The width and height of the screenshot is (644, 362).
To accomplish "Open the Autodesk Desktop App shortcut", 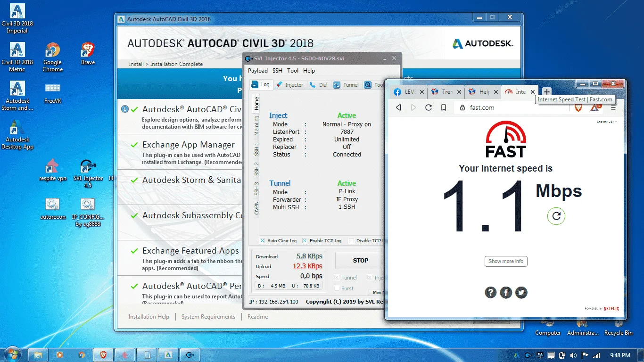I will [17, 135].
